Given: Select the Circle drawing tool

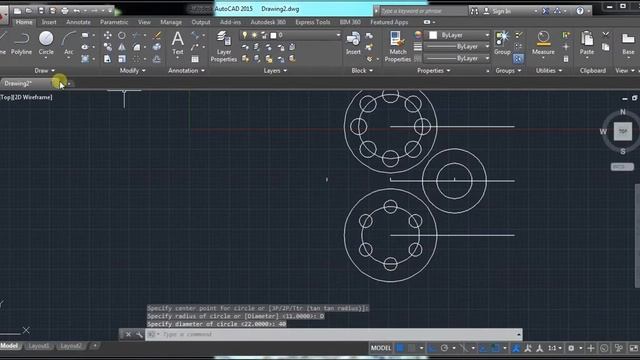Looking at the screenshot, I should pos(46,43).
